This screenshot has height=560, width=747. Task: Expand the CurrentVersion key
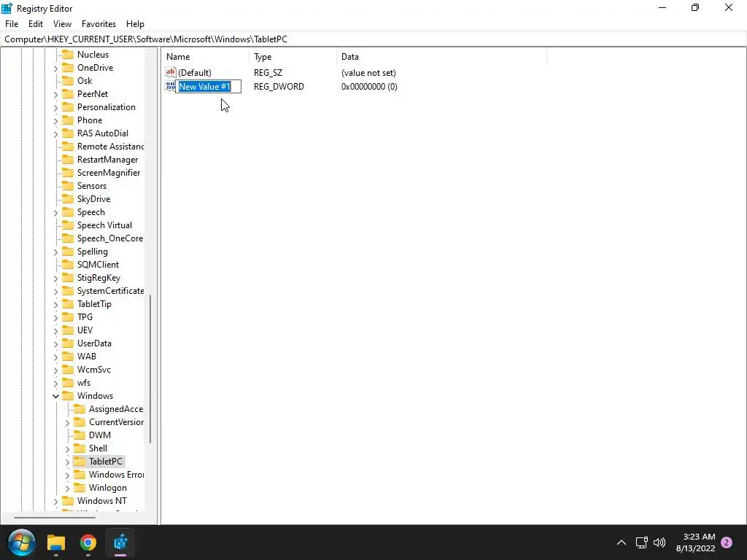pos(67,422)
